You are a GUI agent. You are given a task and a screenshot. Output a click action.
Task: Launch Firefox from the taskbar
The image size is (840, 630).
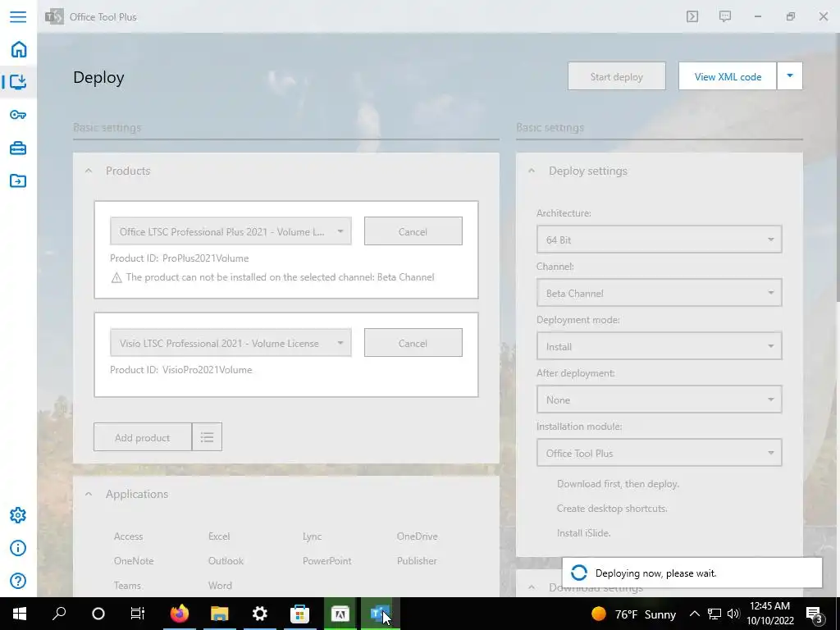point(180,614)
